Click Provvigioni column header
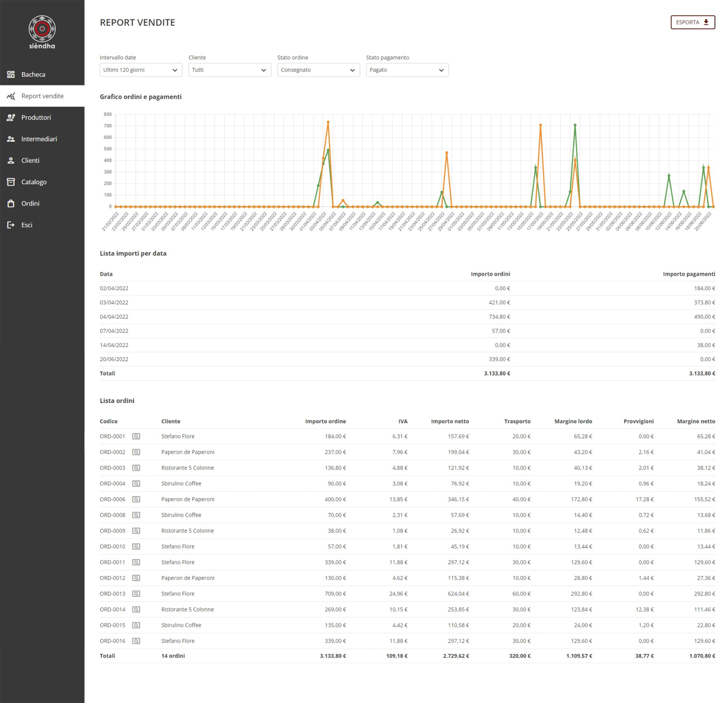The image size is (728, 703). [x=639, y=421]
